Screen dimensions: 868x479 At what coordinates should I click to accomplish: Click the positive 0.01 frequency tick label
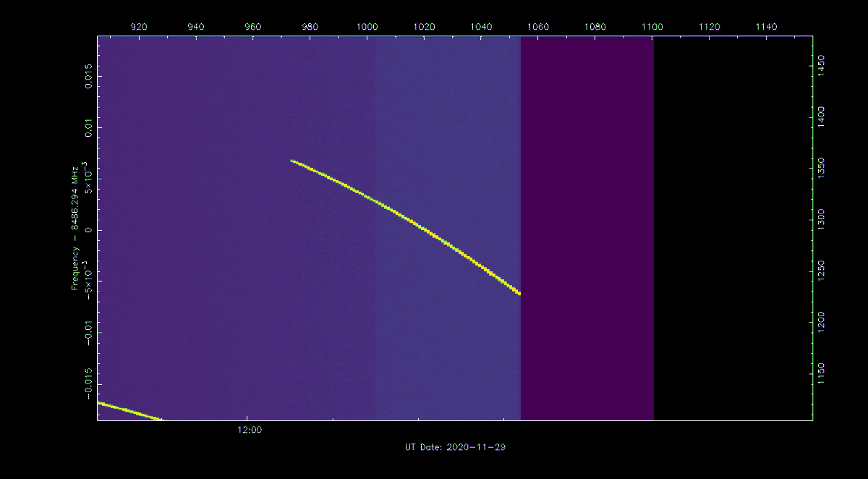88,127
